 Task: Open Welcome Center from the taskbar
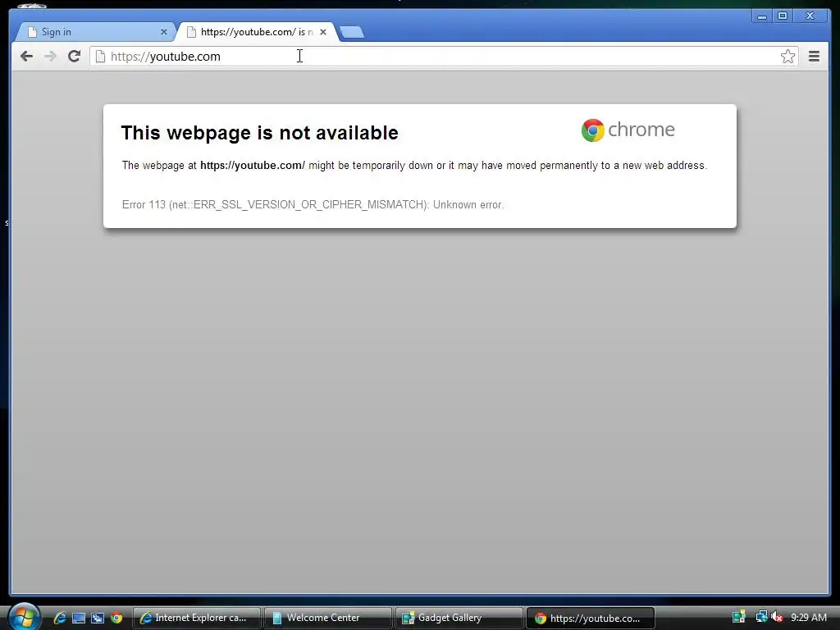point(328,618)
